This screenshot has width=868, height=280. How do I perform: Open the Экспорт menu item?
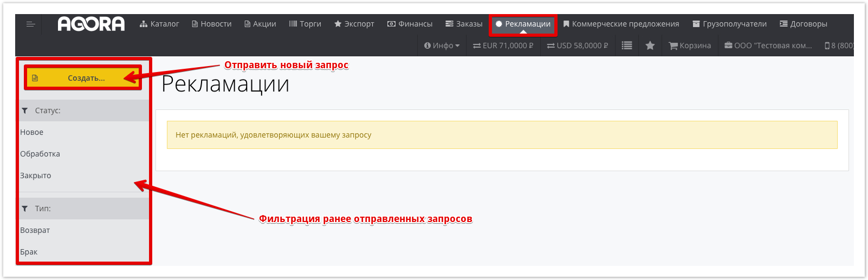click(354, 24)
